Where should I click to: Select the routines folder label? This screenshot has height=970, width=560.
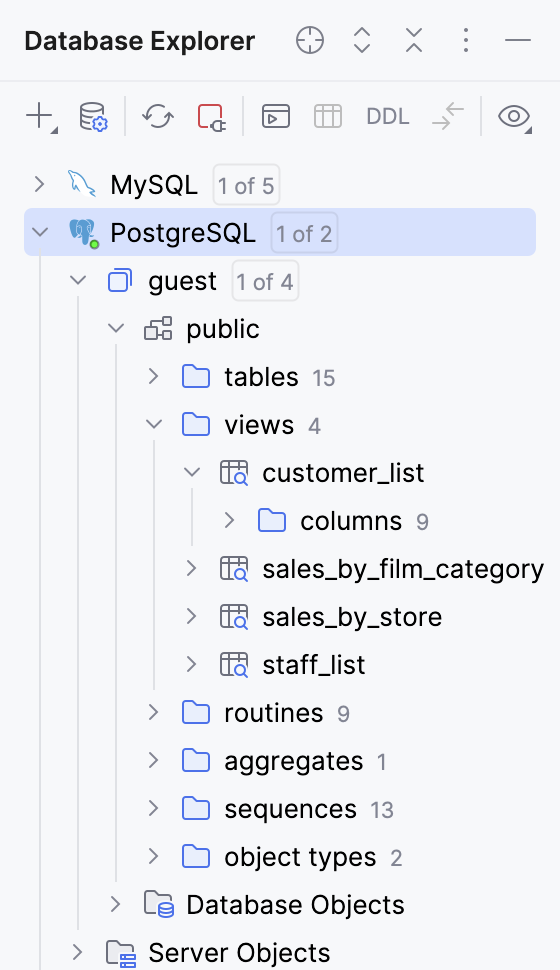(x=274, y=713)
